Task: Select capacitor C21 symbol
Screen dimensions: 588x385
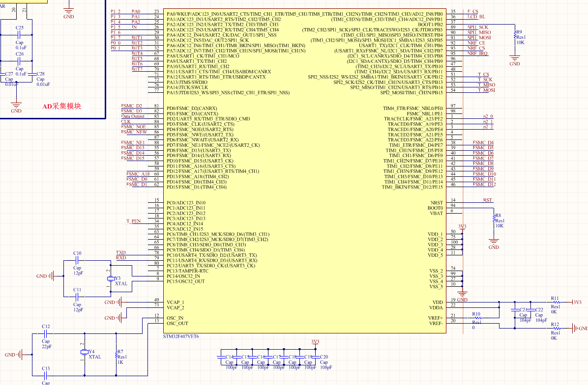Action: pyautogui.click(x=515, y=310)
